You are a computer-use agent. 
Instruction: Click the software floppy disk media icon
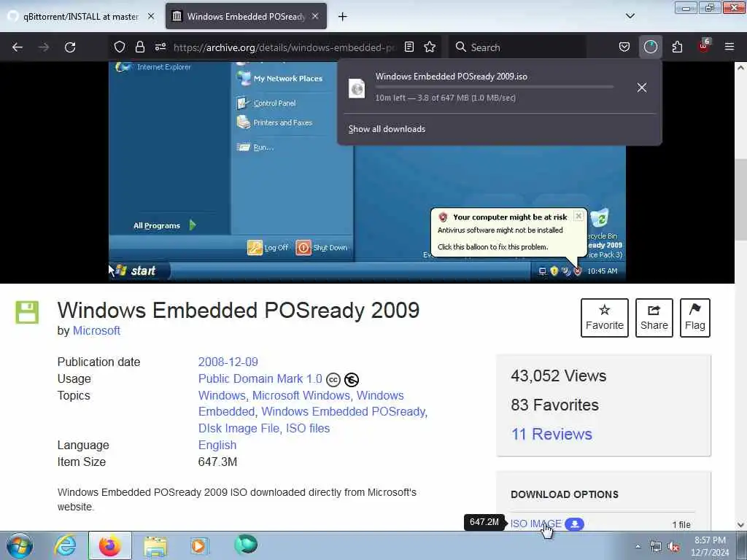coord(27,312)
